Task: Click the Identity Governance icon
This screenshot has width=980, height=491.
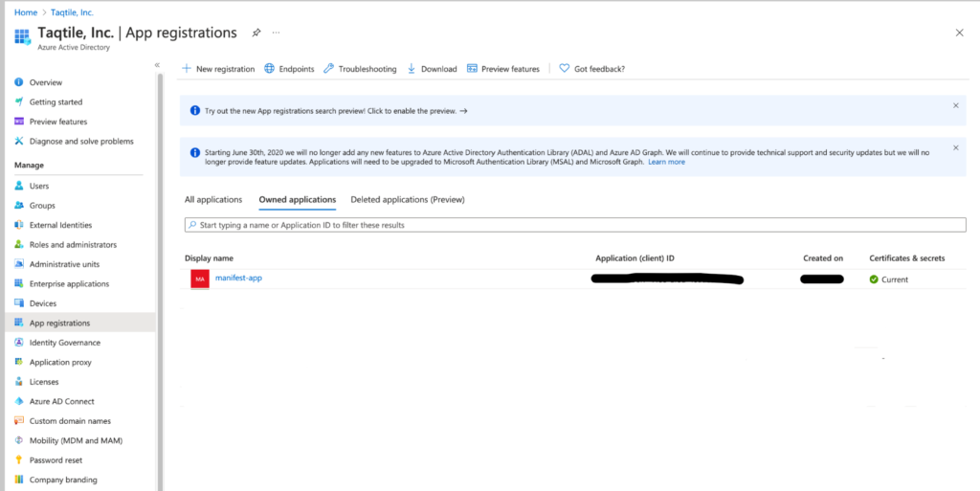Action: click(19, 343)
